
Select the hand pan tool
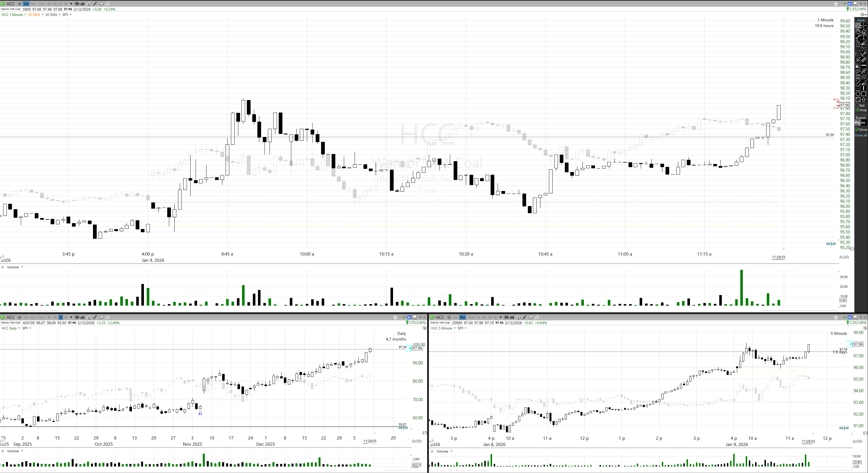pyautogui.click(x=858, y=31)
